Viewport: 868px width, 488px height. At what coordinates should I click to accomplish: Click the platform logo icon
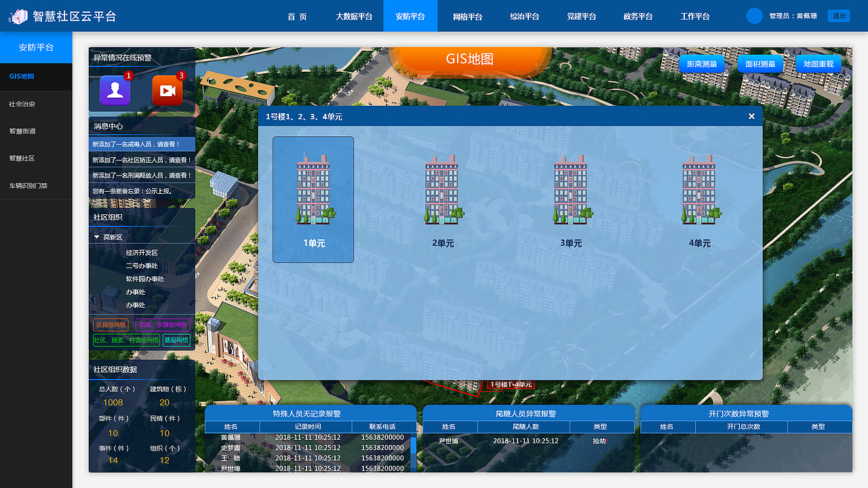coord(18,16)
